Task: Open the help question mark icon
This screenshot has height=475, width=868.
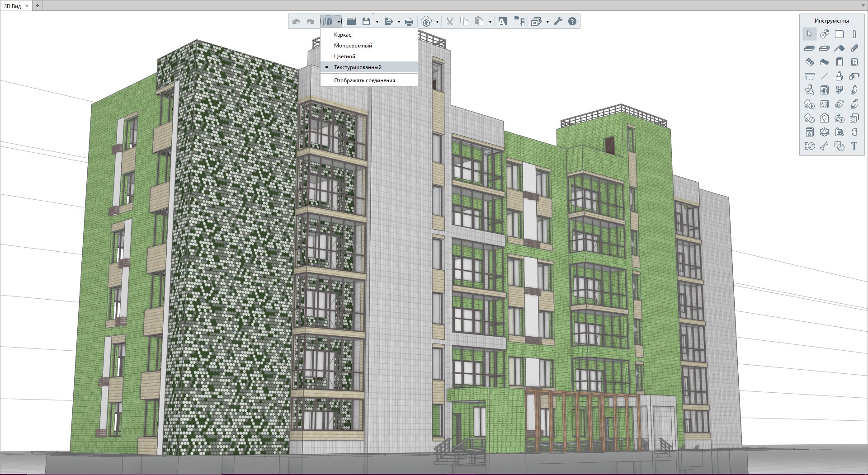Action: tap(572, 21)
